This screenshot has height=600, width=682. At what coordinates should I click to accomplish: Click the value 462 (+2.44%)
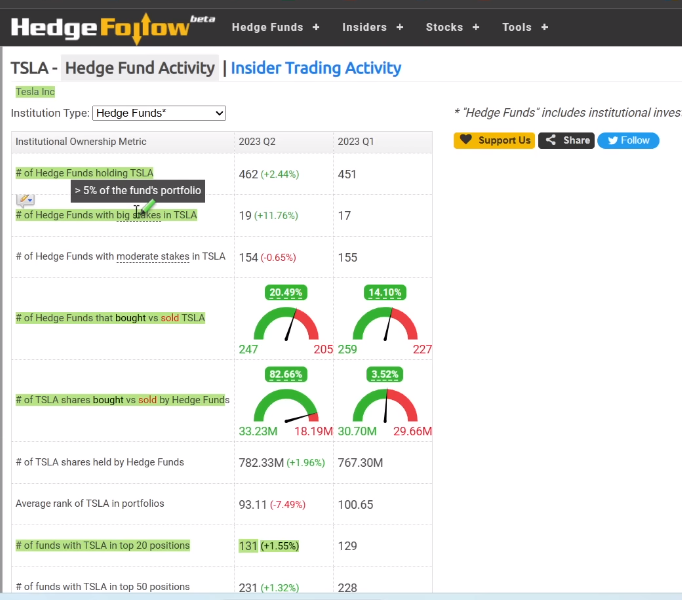[269, 174]
